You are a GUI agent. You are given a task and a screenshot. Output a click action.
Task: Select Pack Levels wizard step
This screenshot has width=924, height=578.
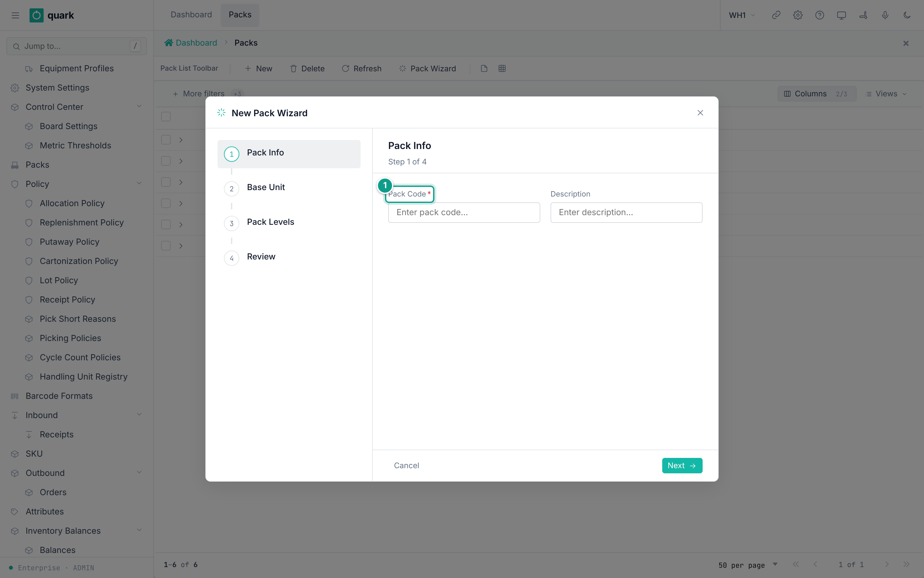tap(289, 223)
